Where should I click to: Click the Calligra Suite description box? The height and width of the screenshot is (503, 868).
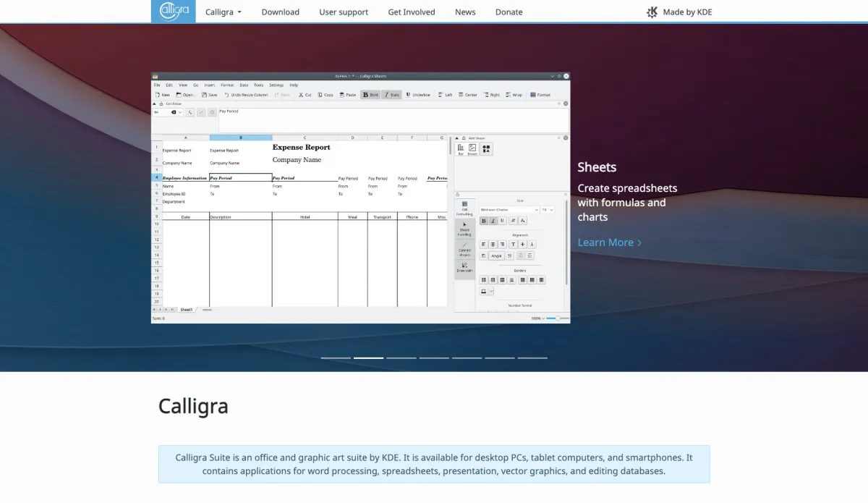tap(434, 464)
